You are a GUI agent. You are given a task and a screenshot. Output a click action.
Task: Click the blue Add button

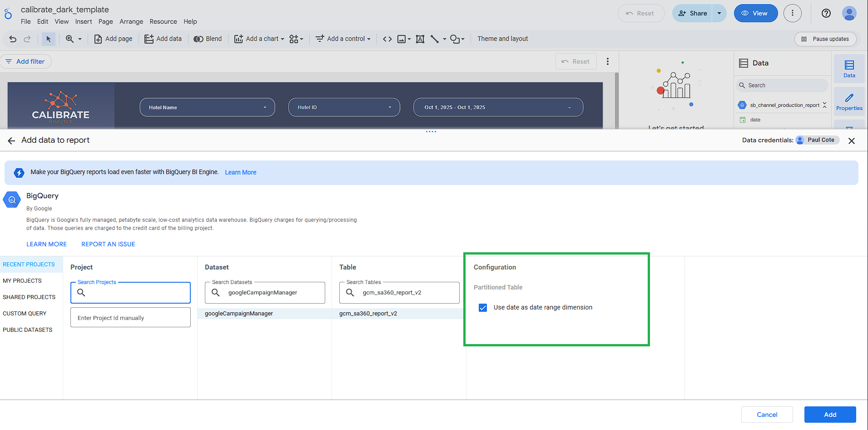tap(830, 415)
